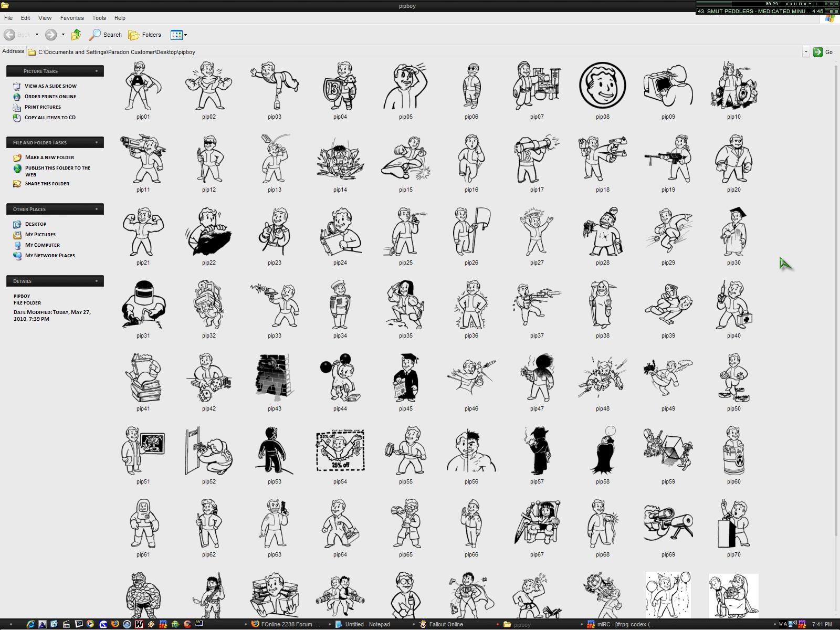Collapse the File and Folder Tasks panel
840x630 pixels.
point(97,142)
